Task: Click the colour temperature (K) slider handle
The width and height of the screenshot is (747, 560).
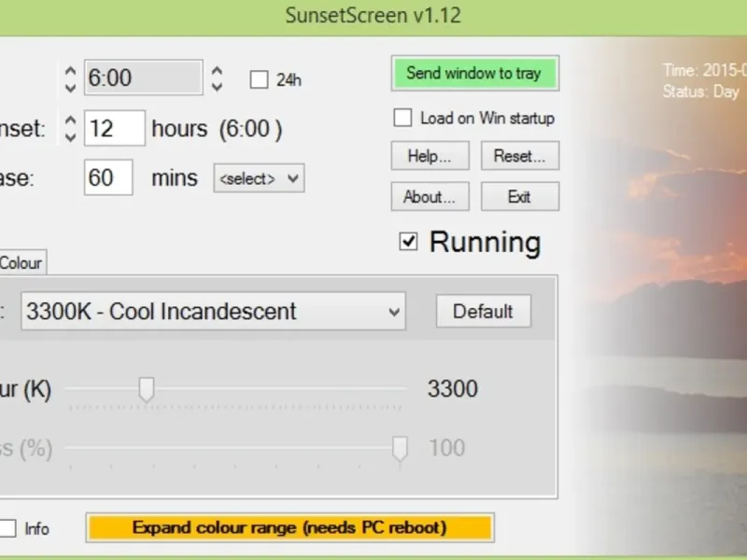Action: pos(147,390)
